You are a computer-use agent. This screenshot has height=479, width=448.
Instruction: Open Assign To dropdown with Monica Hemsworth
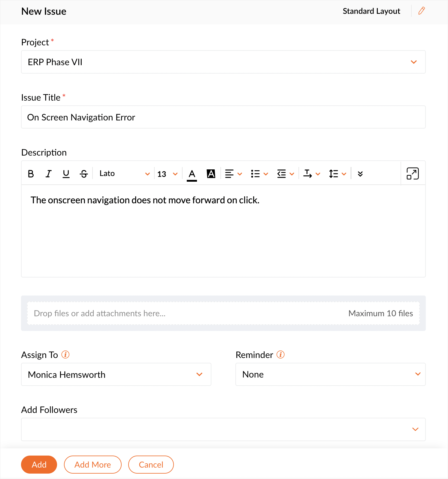click(116, 374)
